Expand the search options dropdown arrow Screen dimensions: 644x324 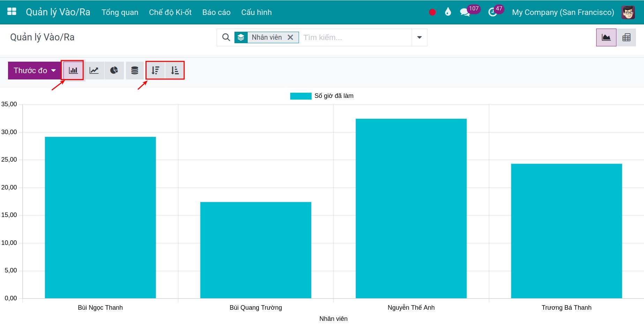click(x=419, y=37)
